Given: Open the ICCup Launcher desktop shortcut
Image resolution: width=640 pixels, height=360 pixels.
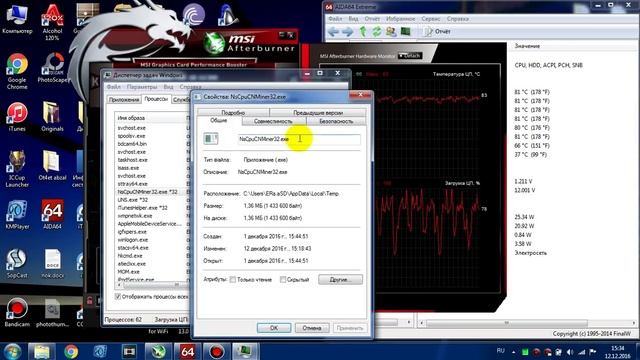Looking at the screenshot, I should click(x=17, y=169).
